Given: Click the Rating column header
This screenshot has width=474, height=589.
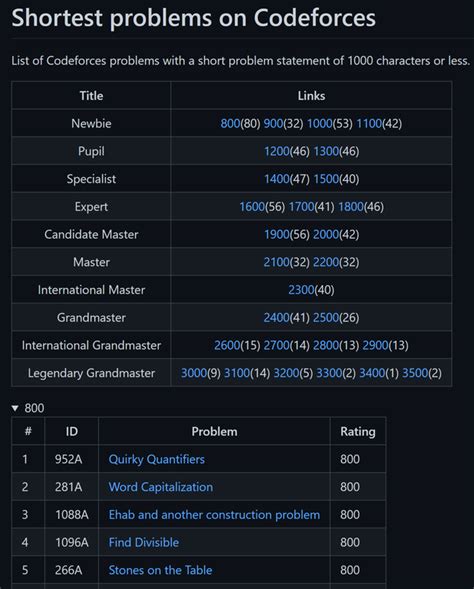Looking at the screenshot, I should [358, 432].
